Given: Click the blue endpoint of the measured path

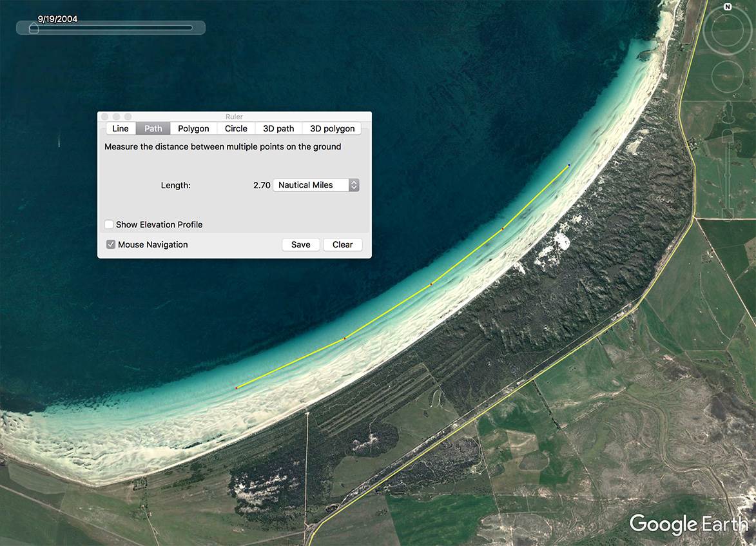Looking at the screenshot, I should coord(568,166).
